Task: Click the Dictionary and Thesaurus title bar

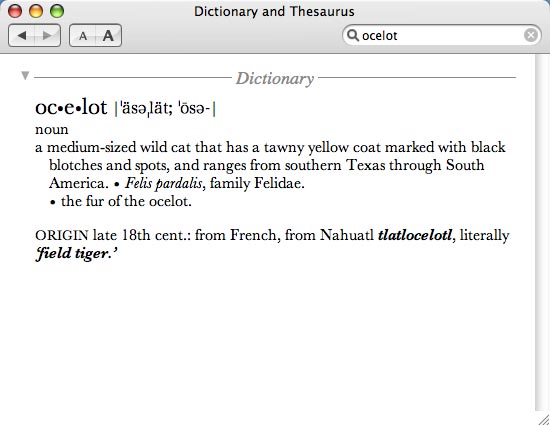Action: (x=274, y=12)
